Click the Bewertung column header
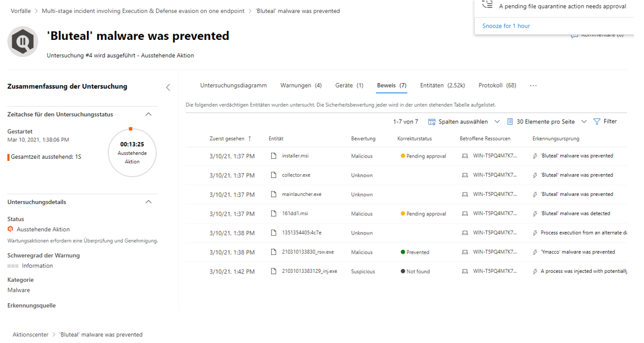Image resolution: width=644 pixels, height=343 pixels. click(363, 139)
